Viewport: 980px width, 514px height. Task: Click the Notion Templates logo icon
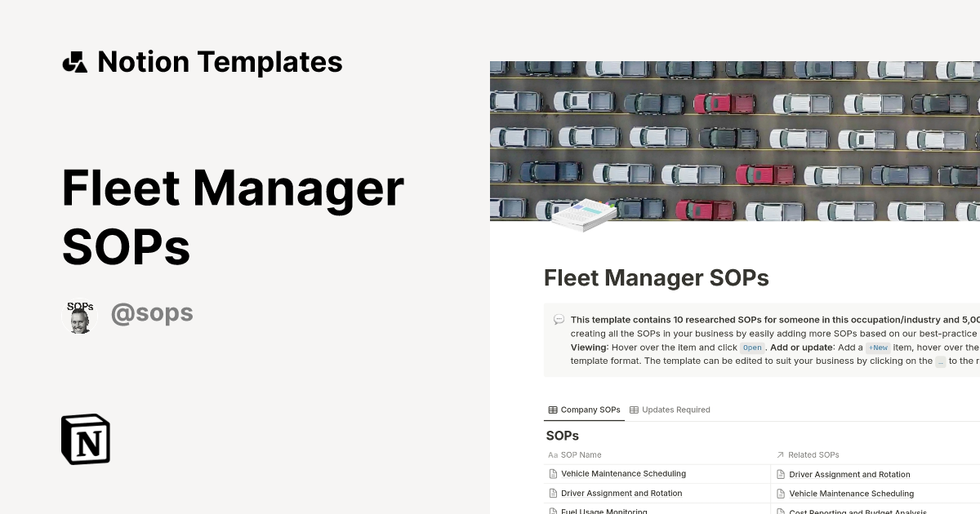tap(74, 61)
